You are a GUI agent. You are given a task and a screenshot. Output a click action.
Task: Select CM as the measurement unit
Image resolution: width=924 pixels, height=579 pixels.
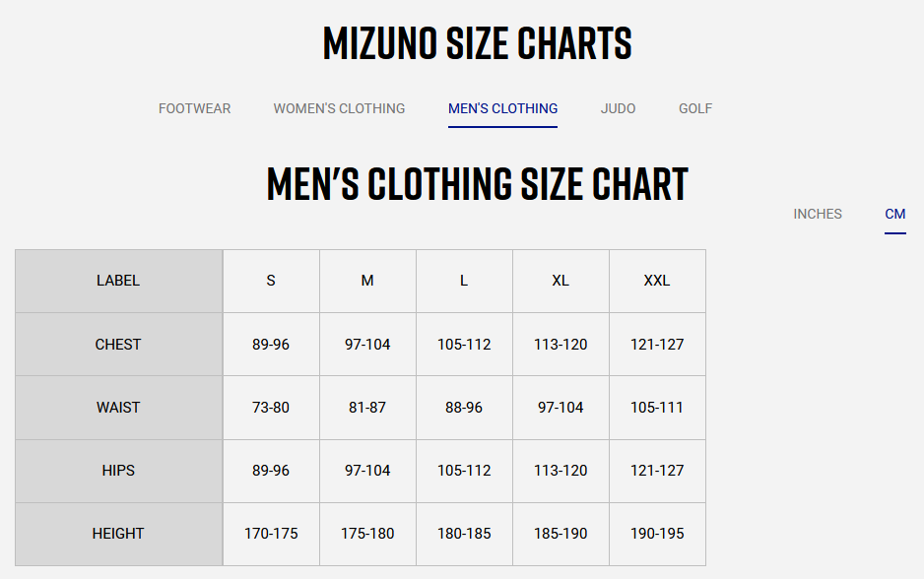point(894,214)
